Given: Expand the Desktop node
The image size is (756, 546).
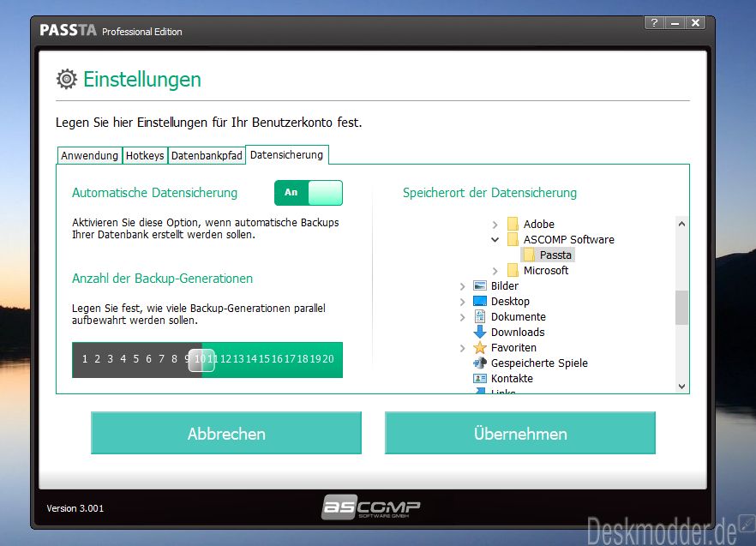Looking at the screenshot, I should pos(462,302).
